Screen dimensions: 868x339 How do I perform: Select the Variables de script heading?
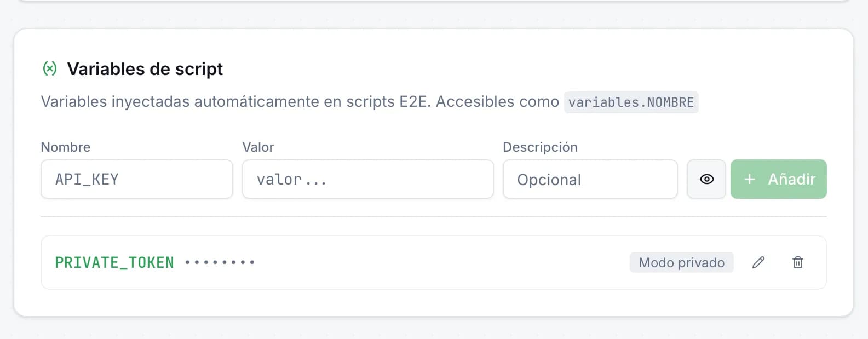coord(144,68)
